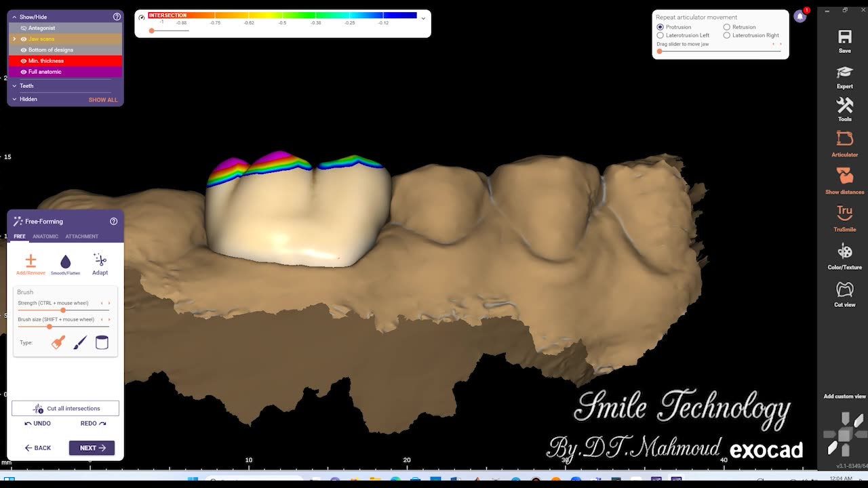Image resolution: width=868 pixels, height=488 pixels.
Task: Switch to the ATTACHMENT tab
Action: tap(81, 237)
